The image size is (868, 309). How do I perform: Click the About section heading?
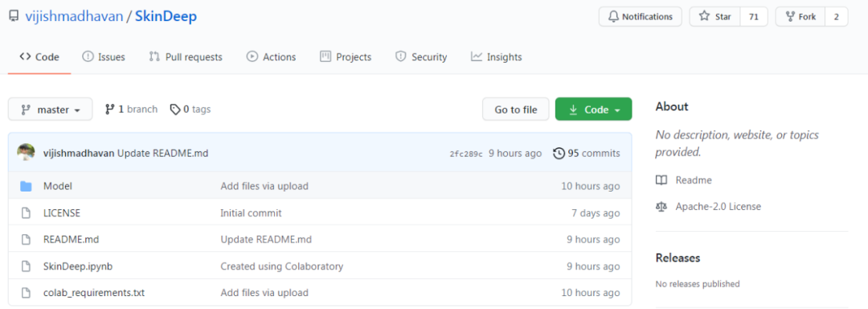click(671, 106)
